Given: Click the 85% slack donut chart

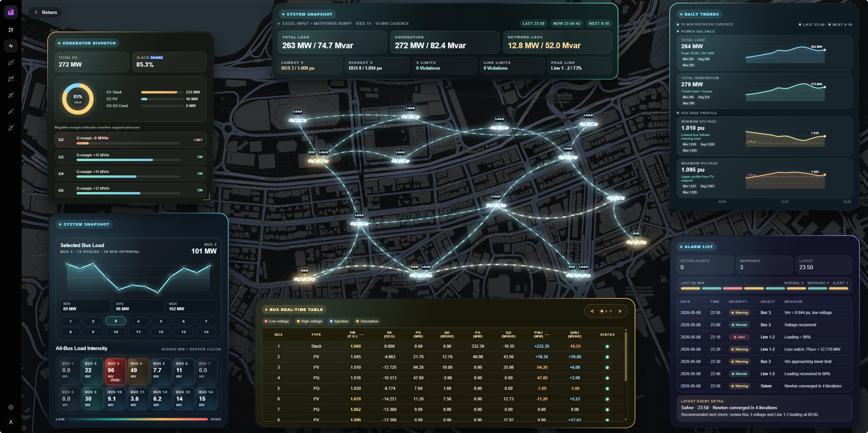Looking at the screenshot, I should [78, 99].
